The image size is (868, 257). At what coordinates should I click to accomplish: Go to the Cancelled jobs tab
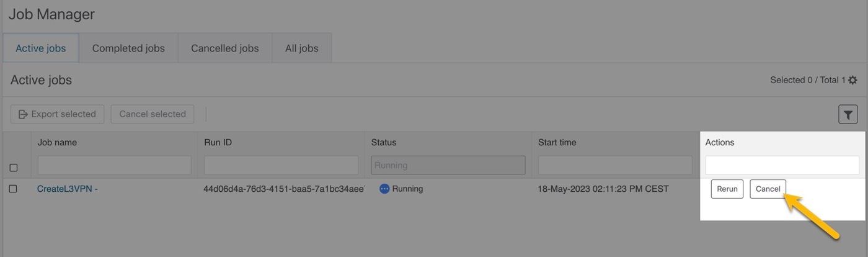coord(224,48)
